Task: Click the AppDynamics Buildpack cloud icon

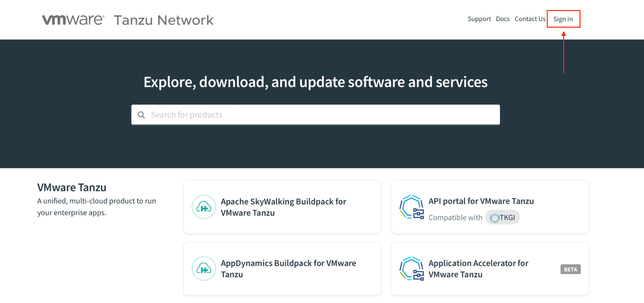Action: point(204,268)
